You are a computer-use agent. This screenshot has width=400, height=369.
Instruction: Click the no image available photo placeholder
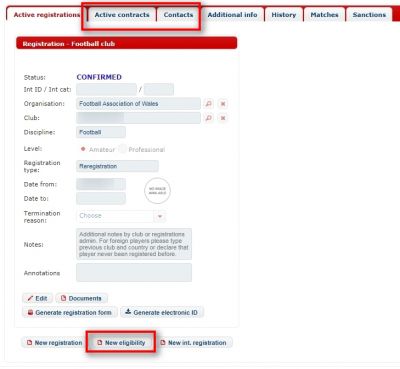(157, 191)
